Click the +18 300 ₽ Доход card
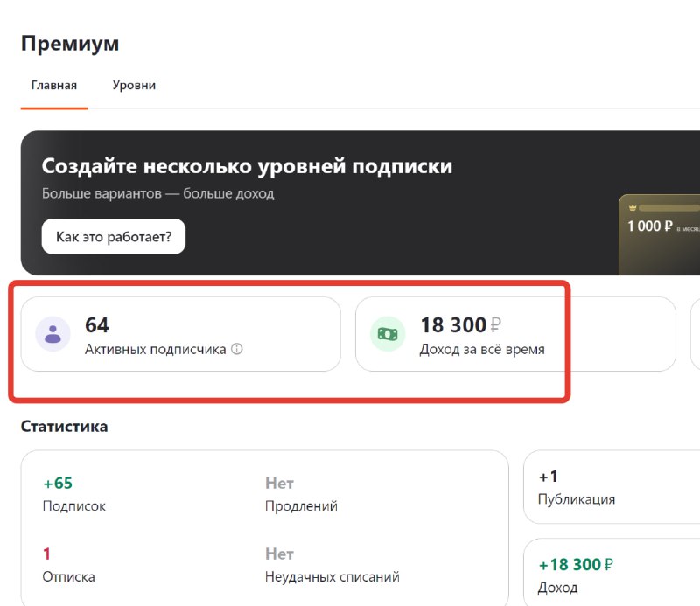 pos(612,572)
